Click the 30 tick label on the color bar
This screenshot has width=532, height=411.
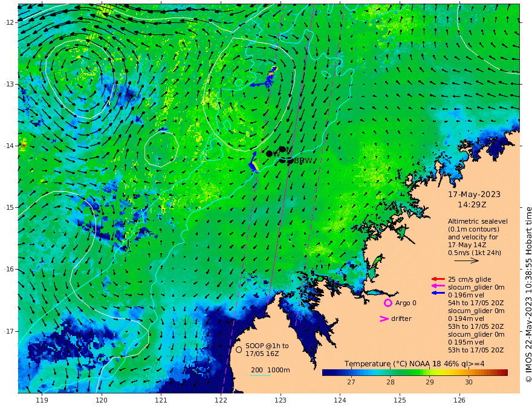469,382
